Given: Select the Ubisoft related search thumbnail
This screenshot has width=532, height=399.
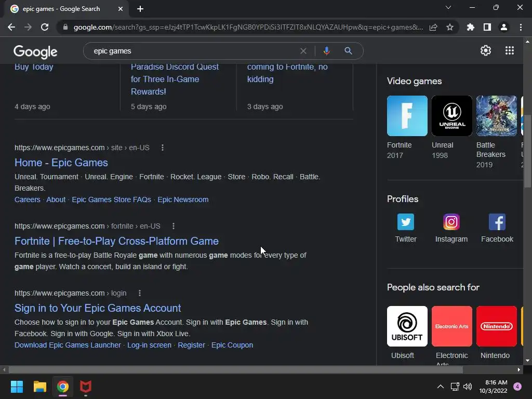Looking at the screenshot, I should point(407,326).
